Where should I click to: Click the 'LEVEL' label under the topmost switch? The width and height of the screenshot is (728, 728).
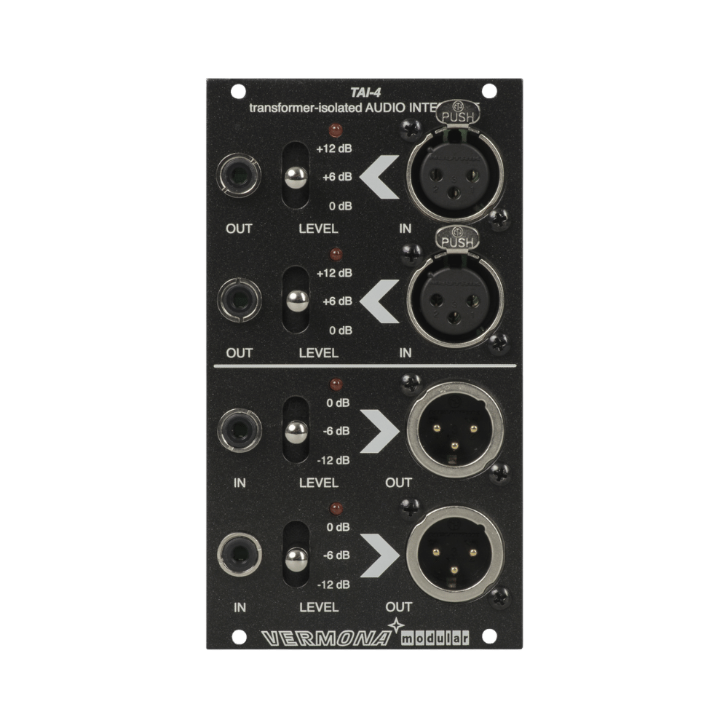point(319,229)
